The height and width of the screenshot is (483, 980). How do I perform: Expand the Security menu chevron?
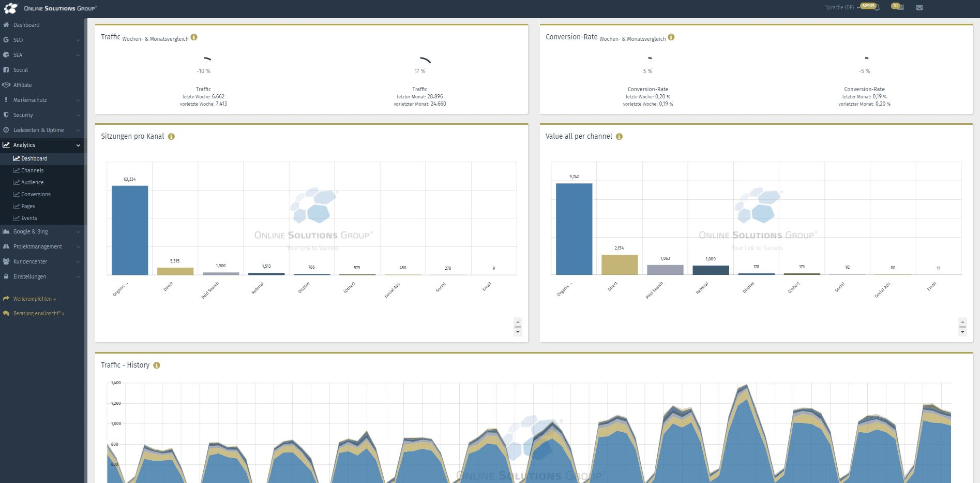pos(78,115)
